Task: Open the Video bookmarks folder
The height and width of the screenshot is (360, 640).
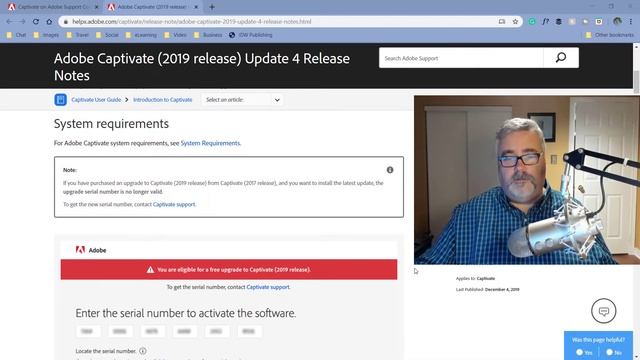Action: (176, 35)
